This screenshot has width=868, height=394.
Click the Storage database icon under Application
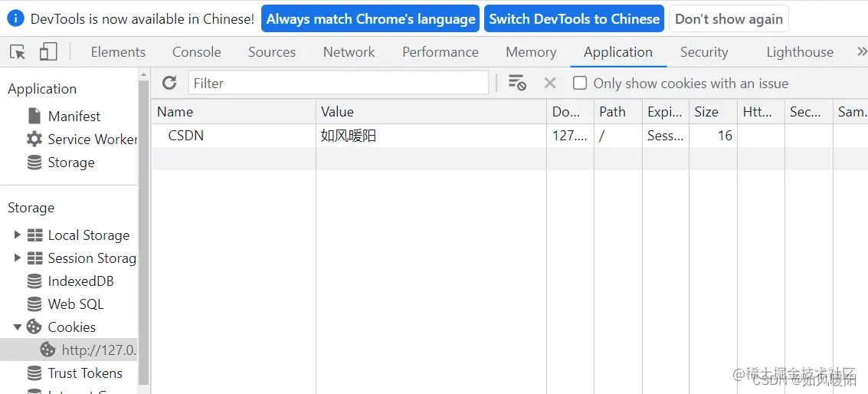click(x=34, y=163)
